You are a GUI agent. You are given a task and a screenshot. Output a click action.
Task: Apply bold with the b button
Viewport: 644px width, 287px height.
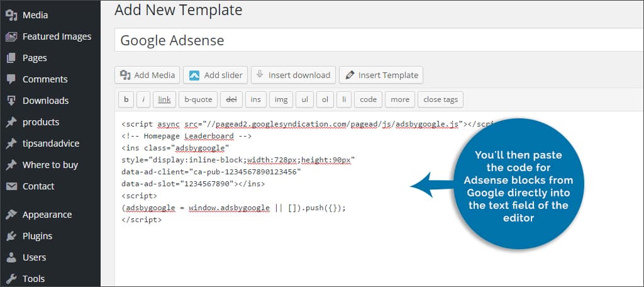[126, 99]
